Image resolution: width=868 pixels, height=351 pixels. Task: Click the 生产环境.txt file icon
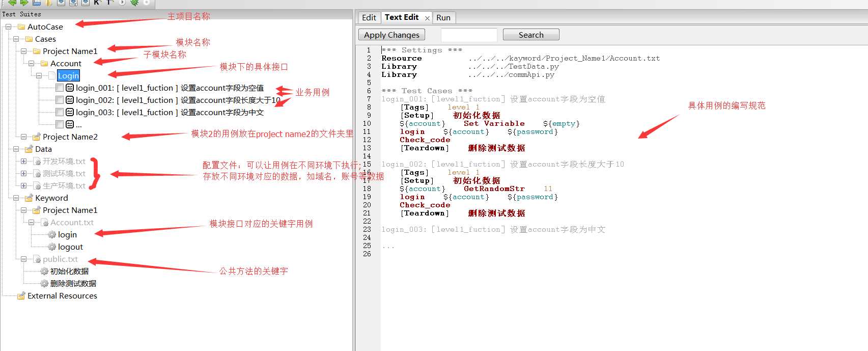click(37, 185)
